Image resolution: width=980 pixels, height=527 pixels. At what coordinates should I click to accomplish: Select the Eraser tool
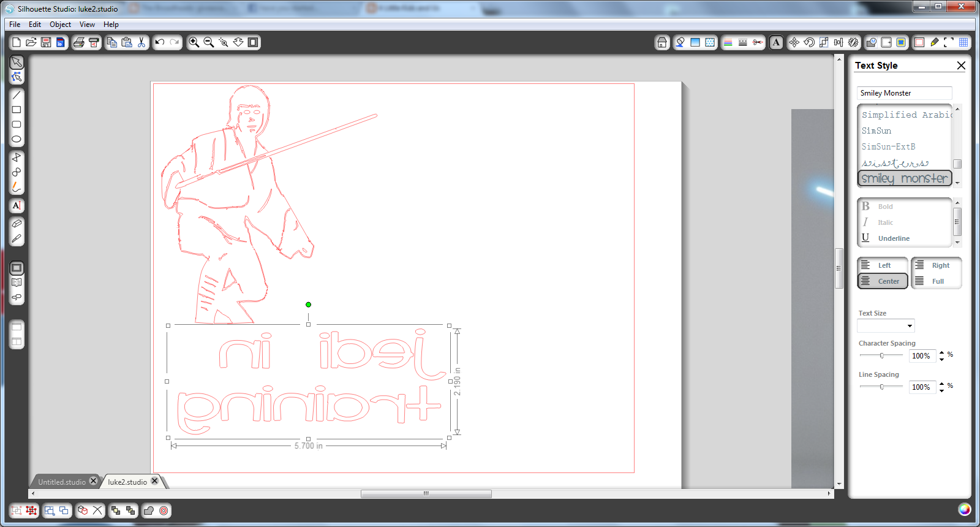pyautogui.click(x=17, y=224)
